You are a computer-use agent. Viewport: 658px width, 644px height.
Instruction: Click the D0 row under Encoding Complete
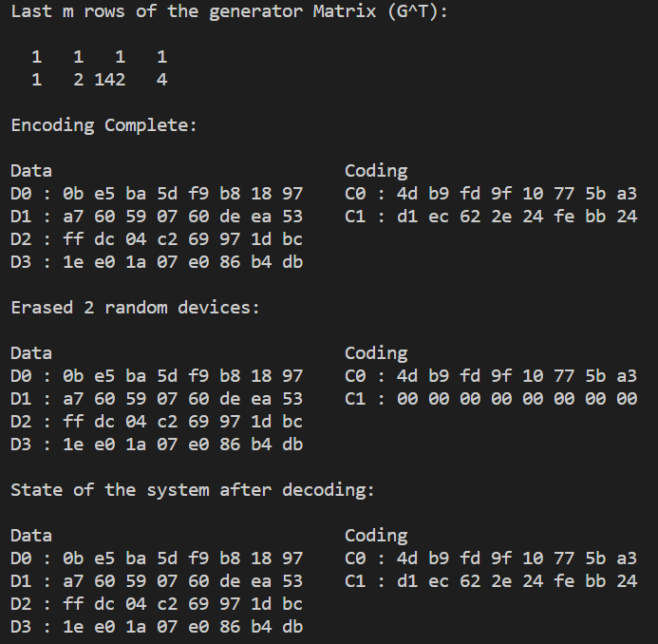[157, 194]
